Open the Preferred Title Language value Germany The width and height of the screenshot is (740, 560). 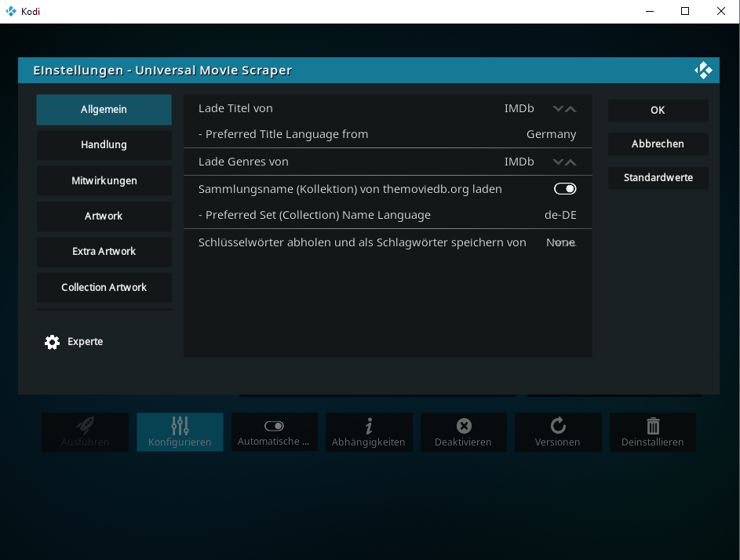551,134
